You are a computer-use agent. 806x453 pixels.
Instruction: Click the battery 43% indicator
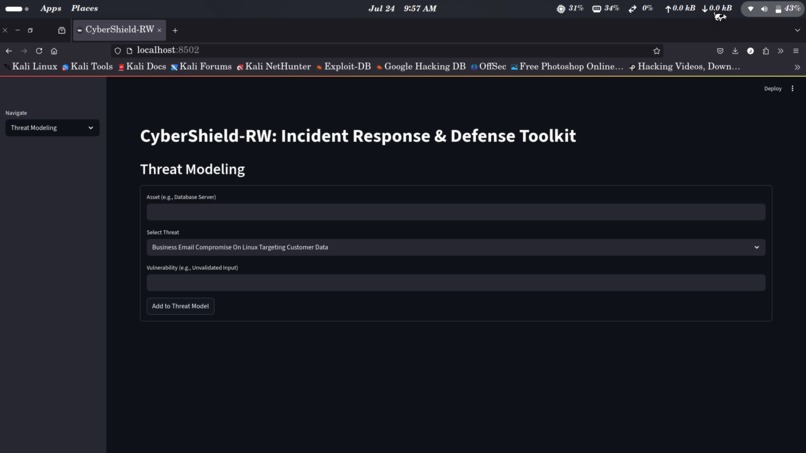click(x=788, y=9)
